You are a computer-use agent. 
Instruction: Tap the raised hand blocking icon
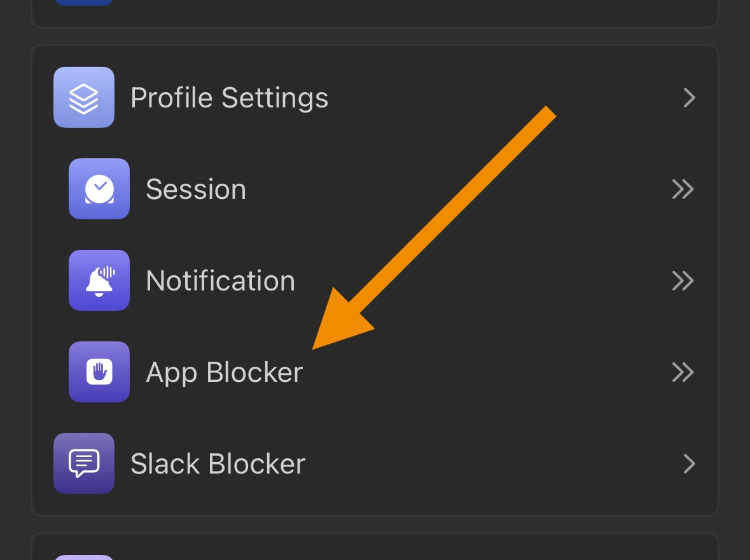[99, 372]
